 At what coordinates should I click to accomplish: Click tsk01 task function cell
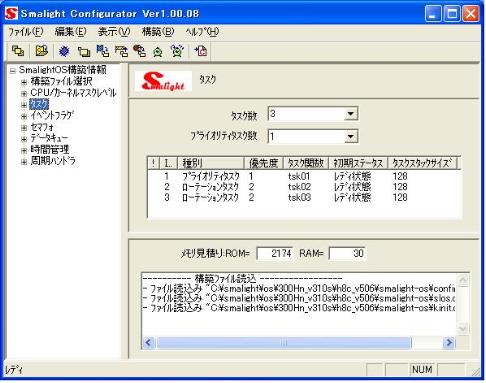coord(299,176)
